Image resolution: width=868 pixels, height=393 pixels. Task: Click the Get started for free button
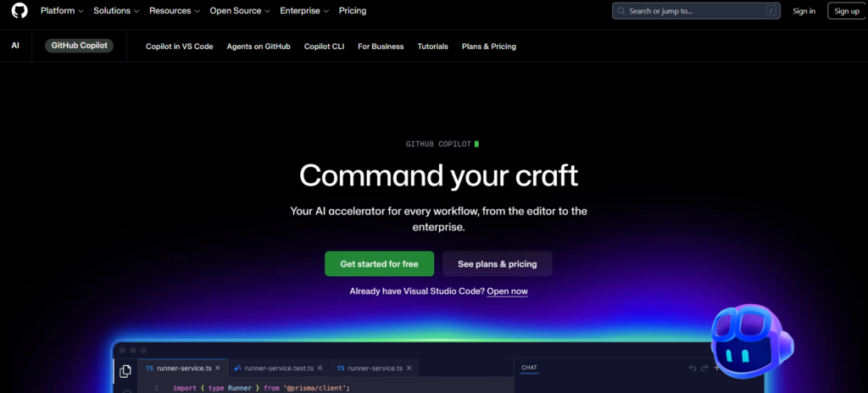(379, 264)
